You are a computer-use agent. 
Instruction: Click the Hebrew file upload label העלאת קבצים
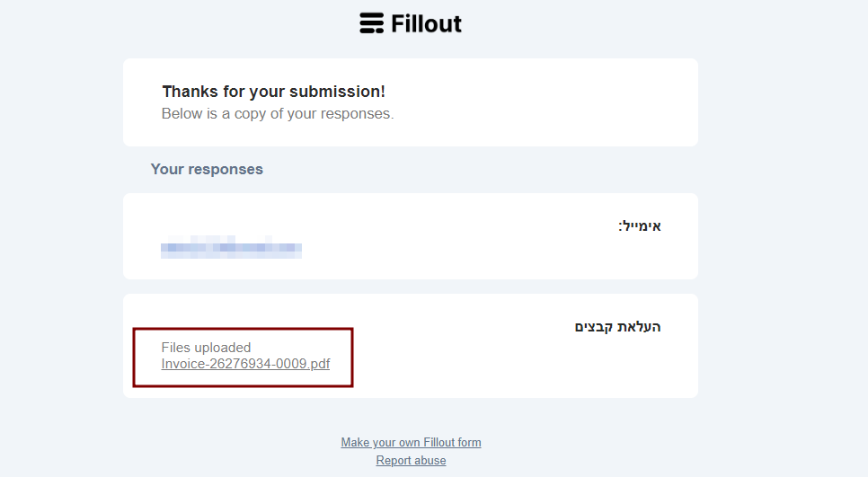click(617, 326)
